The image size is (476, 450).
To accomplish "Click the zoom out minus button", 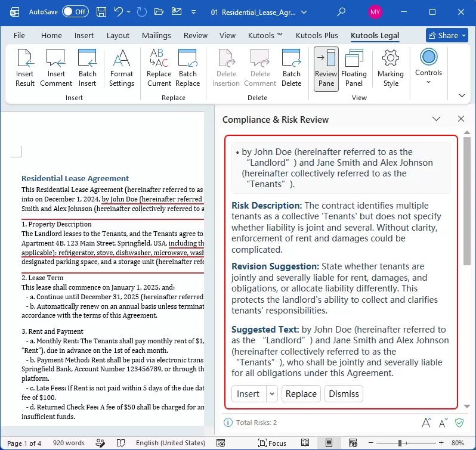I will click(370, 443).
